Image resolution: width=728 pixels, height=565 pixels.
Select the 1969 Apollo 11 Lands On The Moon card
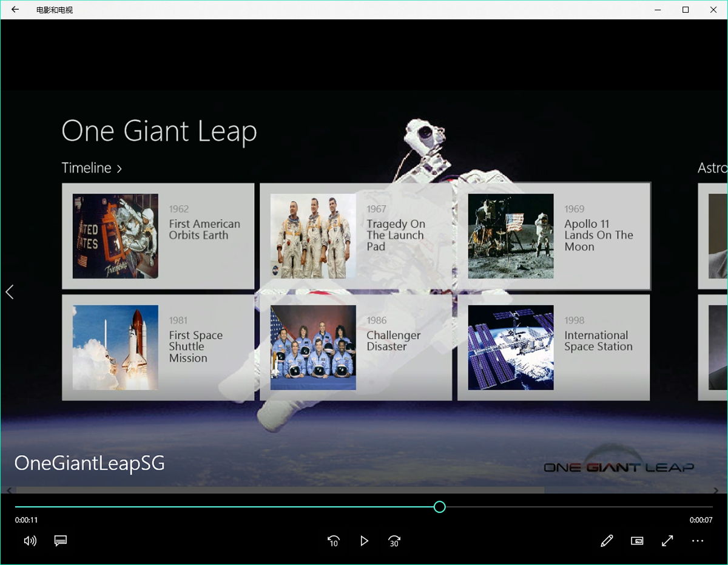554,236
